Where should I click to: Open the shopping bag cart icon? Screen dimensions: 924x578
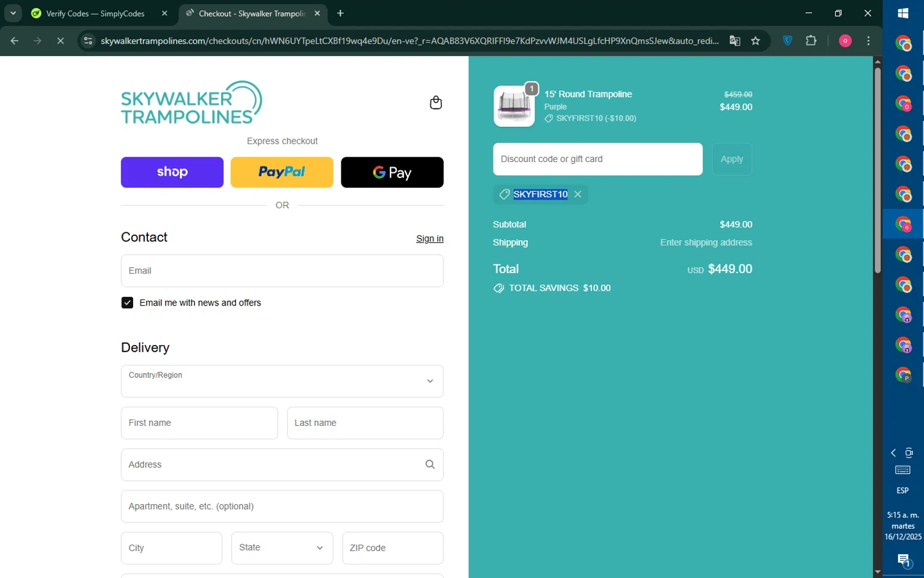(436, 103)
